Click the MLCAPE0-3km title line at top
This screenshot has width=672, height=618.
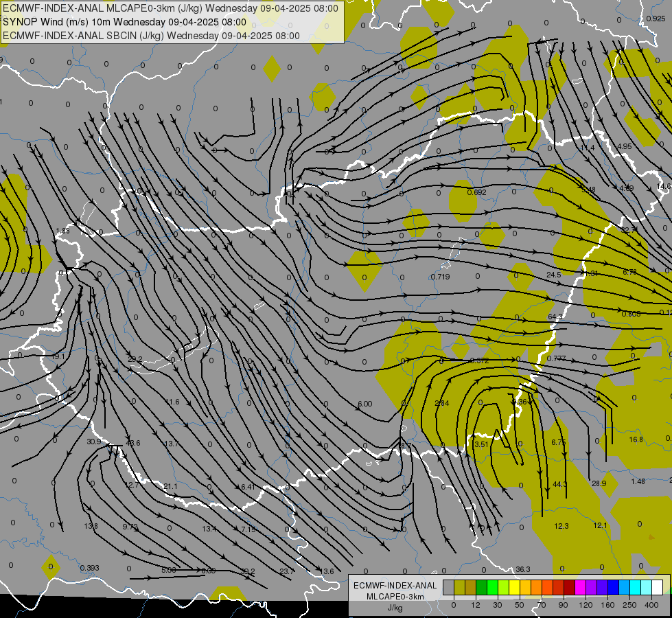point(170,8)
